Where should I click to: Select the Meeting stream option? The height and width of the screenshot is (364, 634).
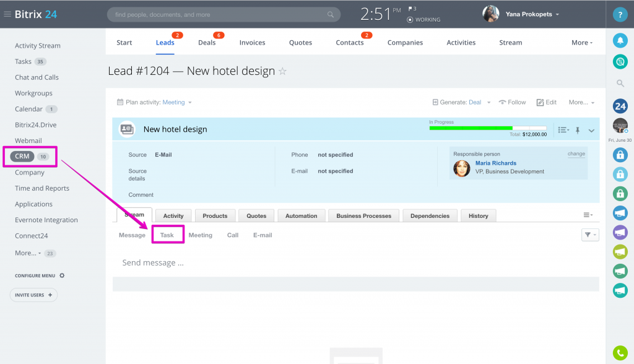[200, 235]
